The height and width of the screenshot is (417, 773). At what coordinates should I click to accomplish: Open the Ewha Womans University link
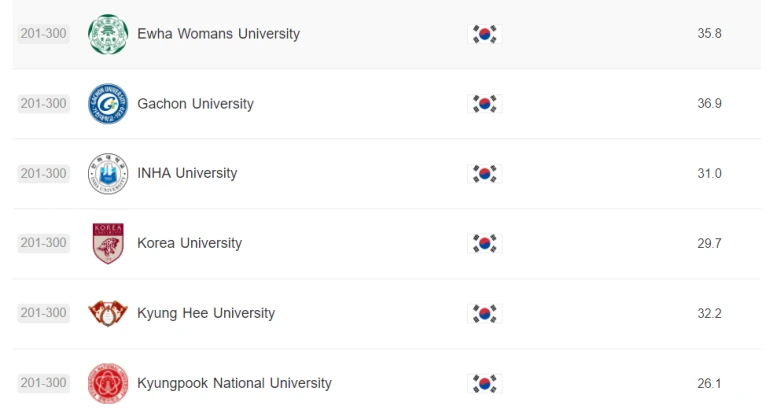[218, 34]
